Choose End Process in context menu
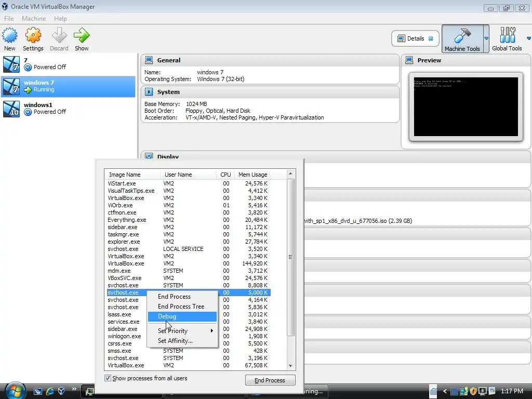Viewport: 532px width, 399px height. pos(182,297)
